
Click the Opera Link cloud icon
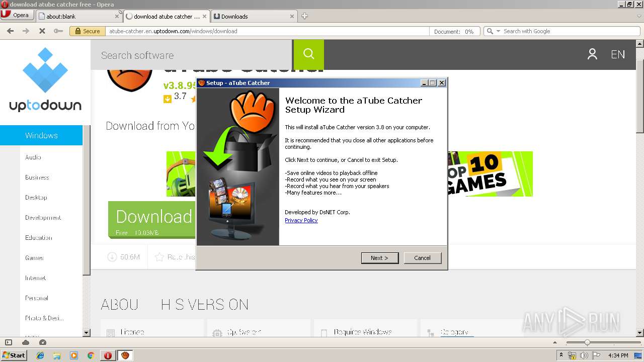(26, 342)
